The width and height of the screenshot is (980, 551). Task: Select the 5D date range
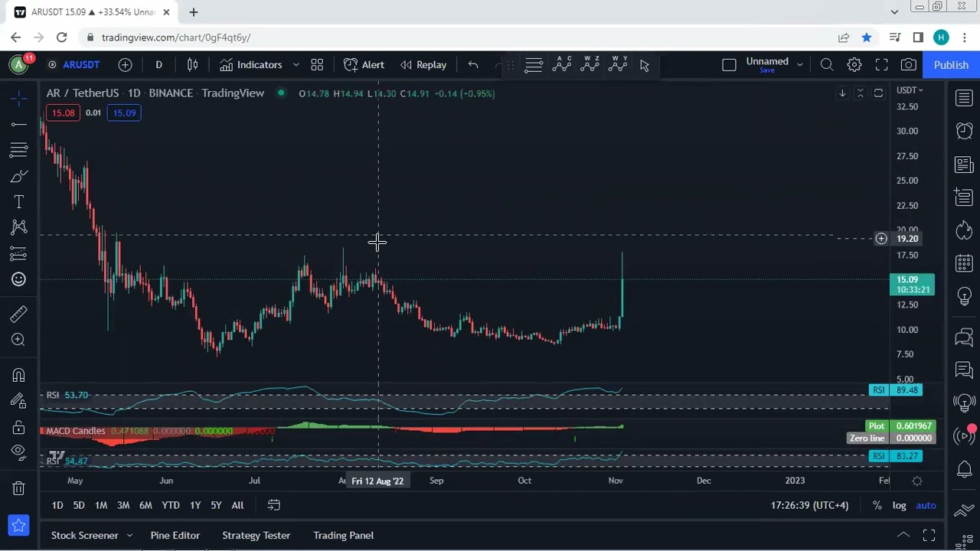tap(79, 505)
